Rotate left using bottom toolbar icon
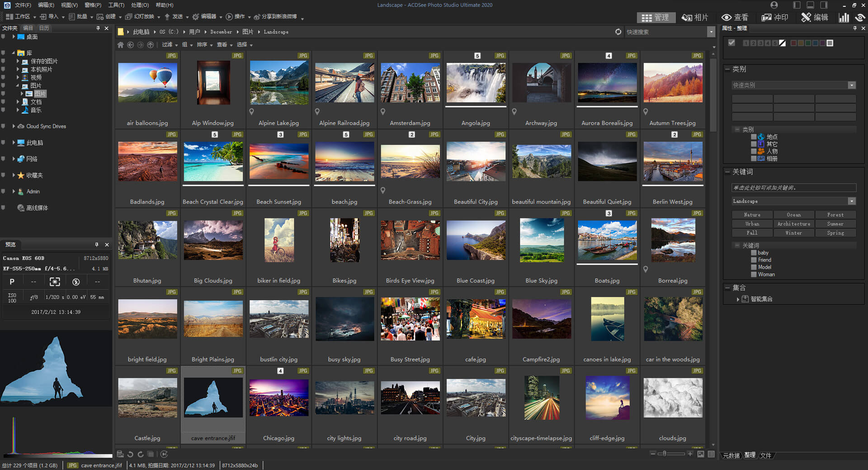This screenshot has height=470, width=868. click(x=130, y=454)
